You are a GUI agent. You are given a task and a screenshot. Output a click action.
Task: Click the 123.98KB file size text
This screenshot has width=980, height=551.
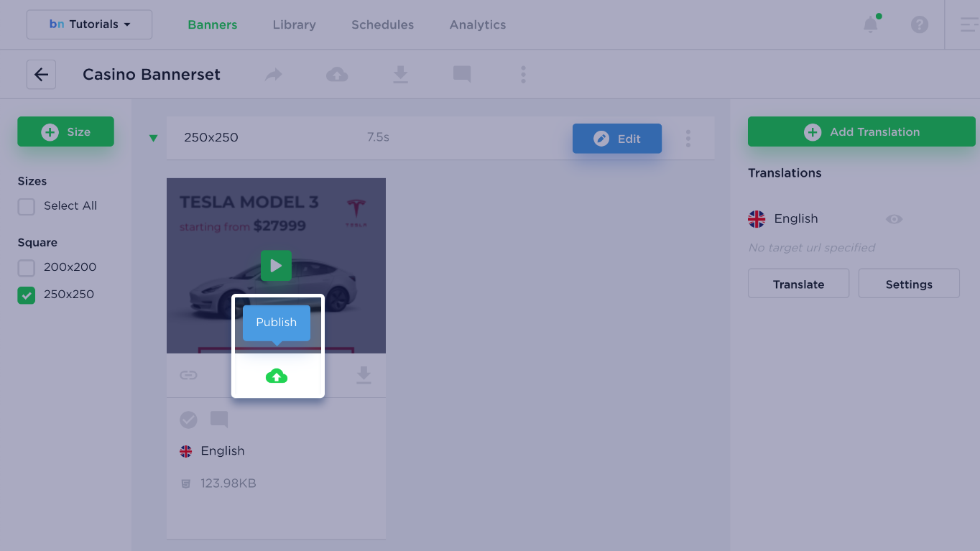[x=228, y=483]
